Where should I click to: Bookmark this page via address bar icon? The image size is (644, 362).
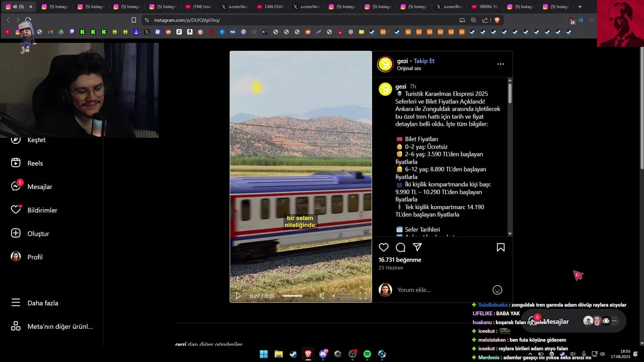(134, 20)
